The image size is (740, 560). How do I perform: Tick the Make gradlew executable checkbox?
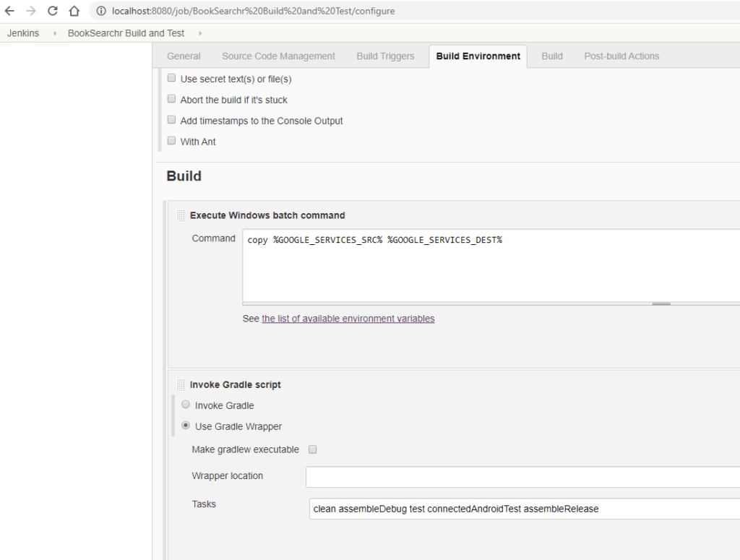313,449
